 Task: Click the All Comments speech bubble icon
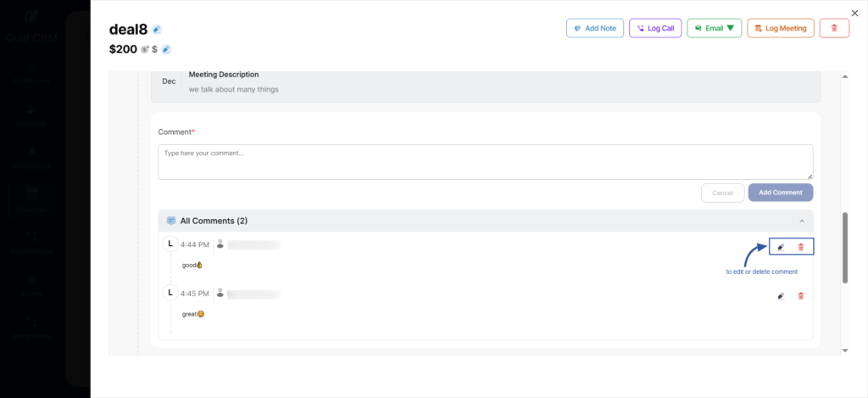[x=171, y=221]
